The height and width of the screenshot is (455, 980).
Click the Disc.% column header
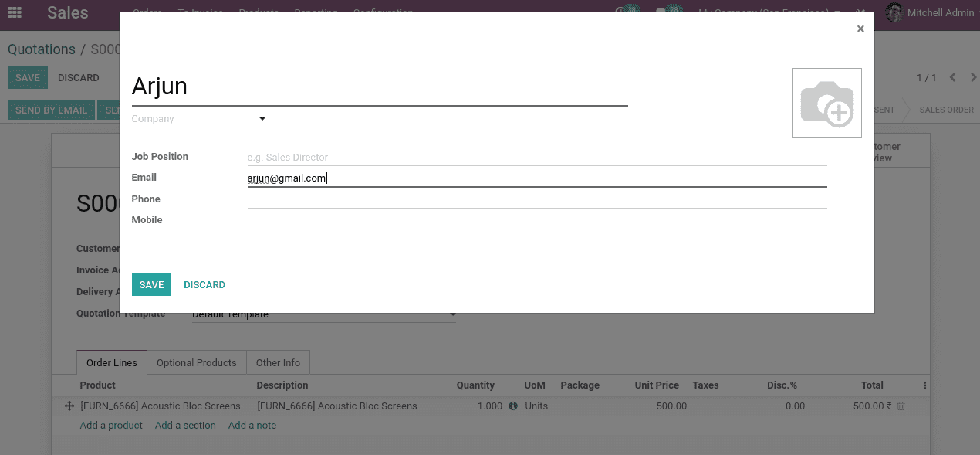(x=782, y=385)
